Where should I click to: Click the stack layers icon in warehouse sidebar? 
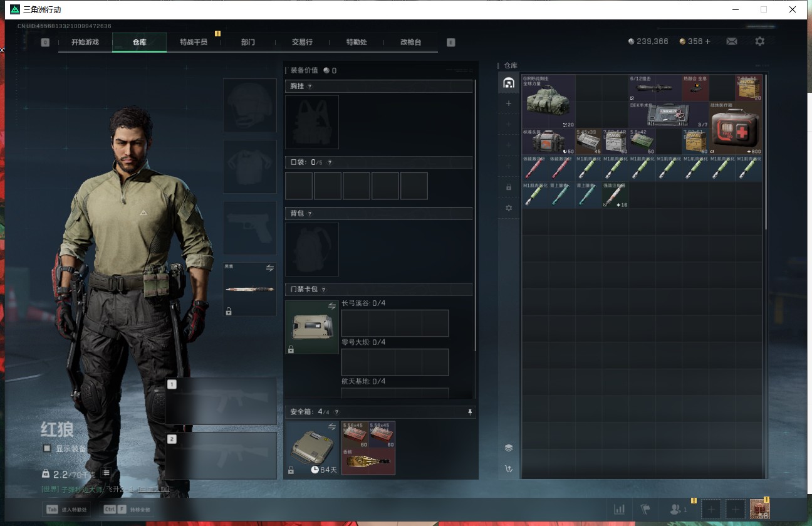(509, 448)
